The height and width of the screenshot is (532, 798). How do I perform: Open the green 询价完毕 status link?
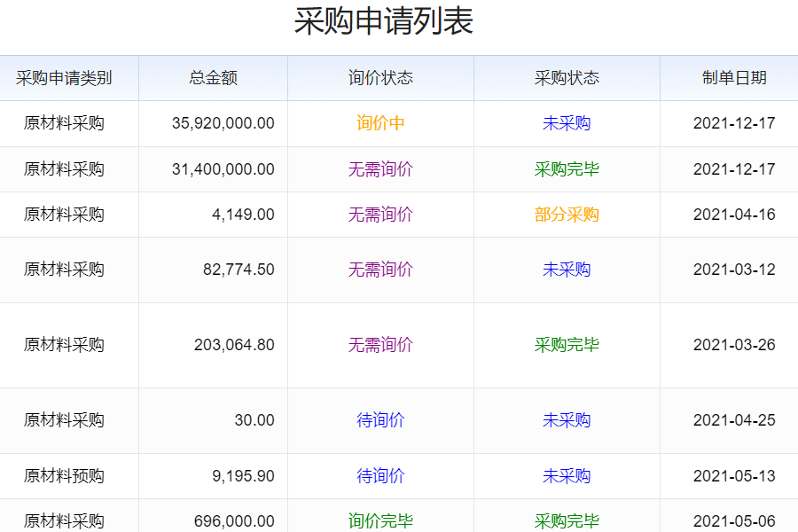coord(380,520)
